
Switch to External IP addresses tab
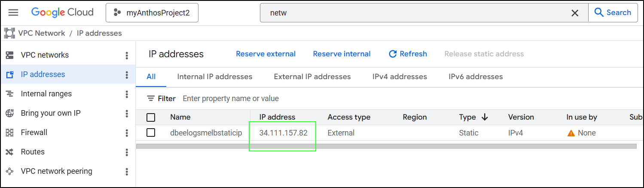[x=312, y=77]
